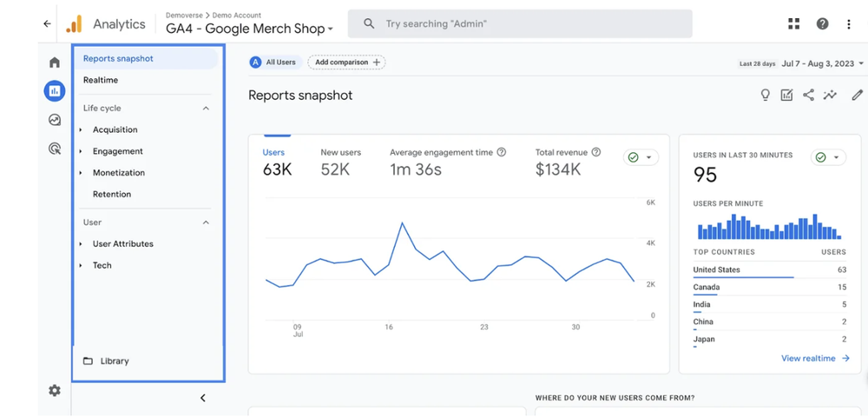Follow the View realtime link
Viewport: 868px width, 417px height.
[x=815, y=358]
